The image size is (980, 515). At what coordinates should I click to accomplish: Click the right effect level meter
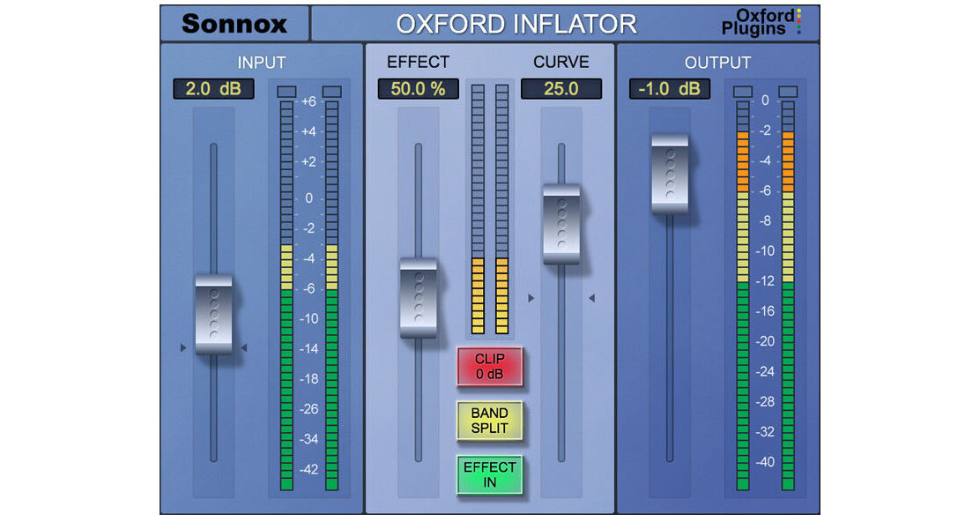(x=501, y=210)
